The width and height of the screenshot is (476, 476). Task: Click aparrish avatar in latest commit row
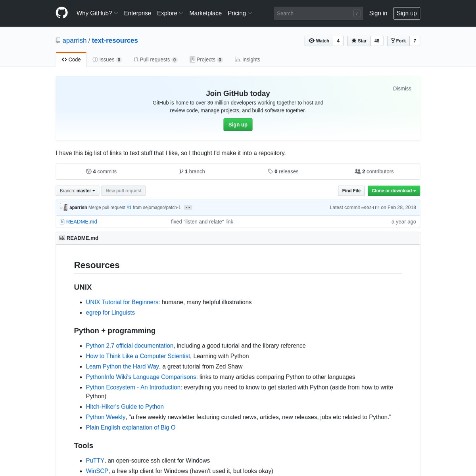tap(63, 207)
